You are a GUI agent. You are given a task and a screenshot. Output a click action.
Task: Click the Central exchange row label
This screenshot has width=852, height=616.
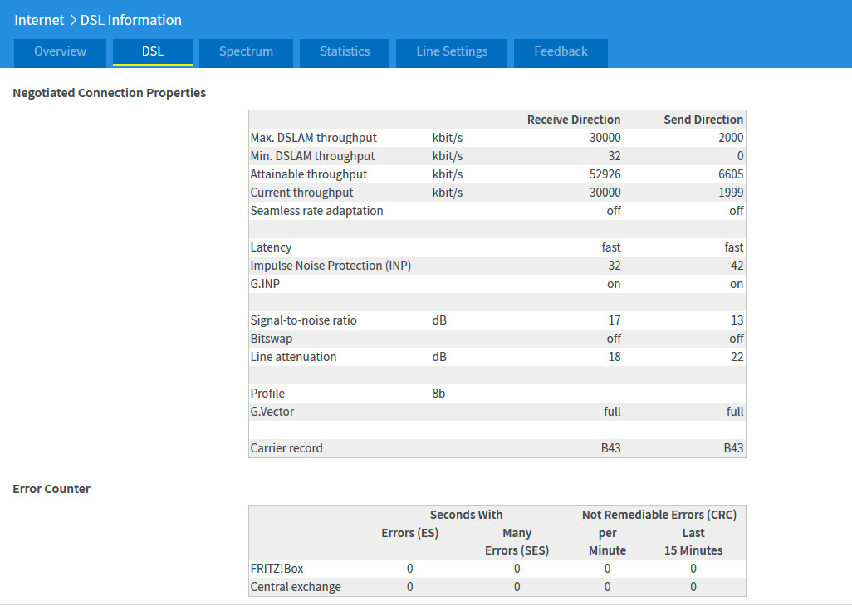click(296, 587)
